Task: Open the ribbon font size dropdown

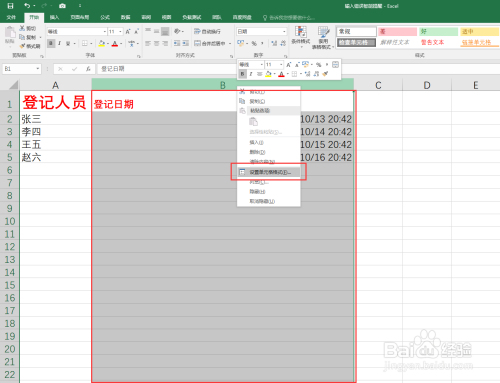Action: [x=120, y=32]
